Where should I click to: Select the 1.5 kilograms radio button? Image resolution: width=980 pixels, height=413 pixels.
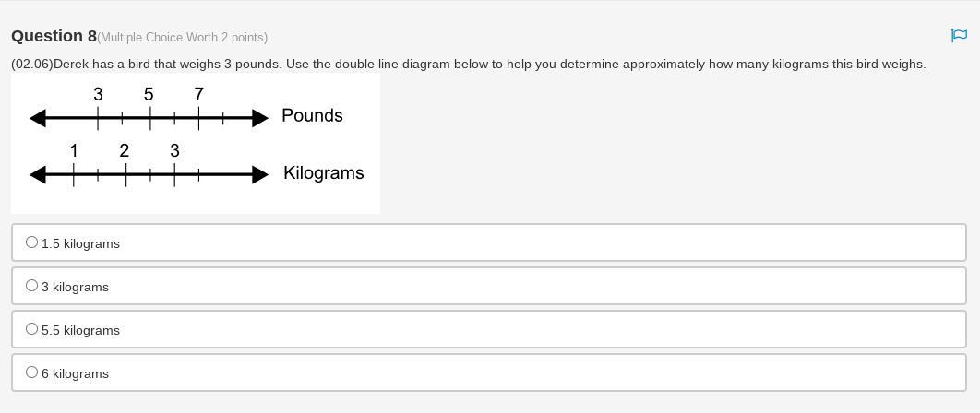point(32,242)
